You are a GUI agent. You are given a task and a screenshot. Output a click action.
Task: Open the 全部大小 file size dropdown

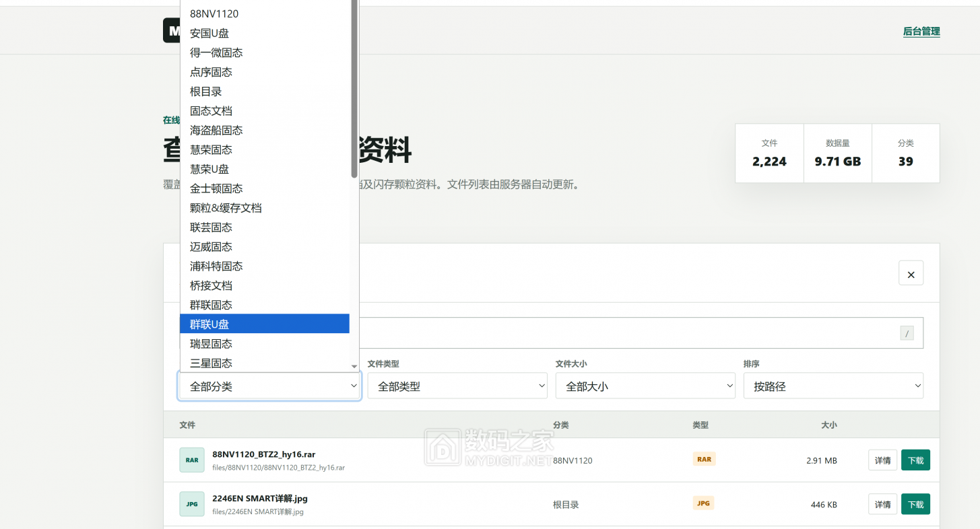(x=645, y=386)
